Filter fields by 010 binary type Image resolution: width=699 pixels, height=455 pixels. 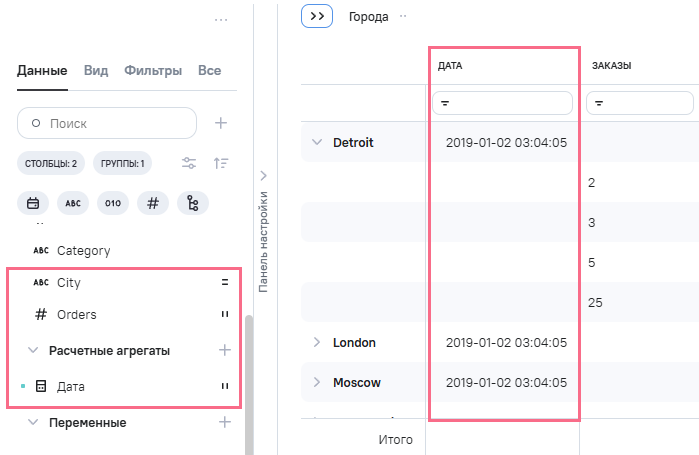tap(113, 203)
